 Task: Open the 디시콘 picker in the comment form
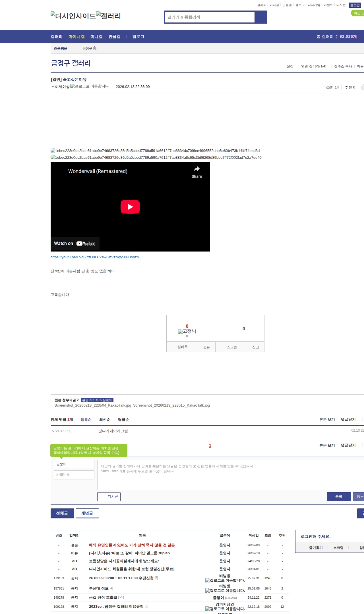(109, 496)
